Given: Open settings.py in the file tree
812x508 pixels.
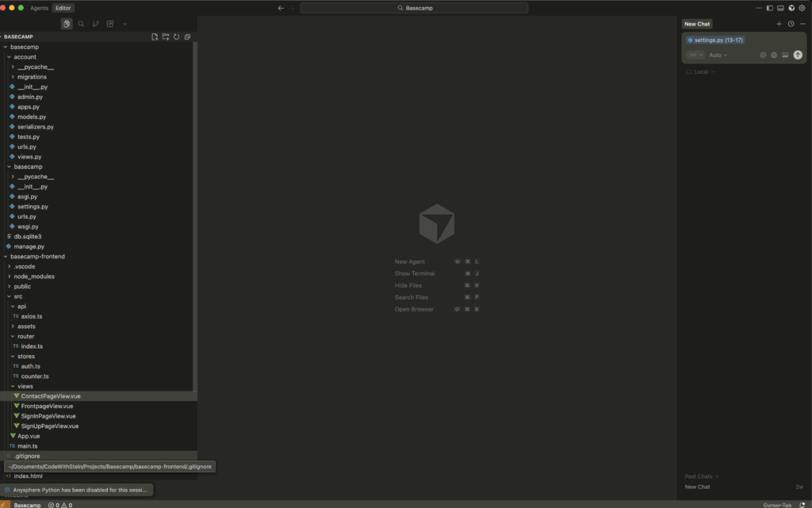Looking at the screenshot, I should coord(33,207).
